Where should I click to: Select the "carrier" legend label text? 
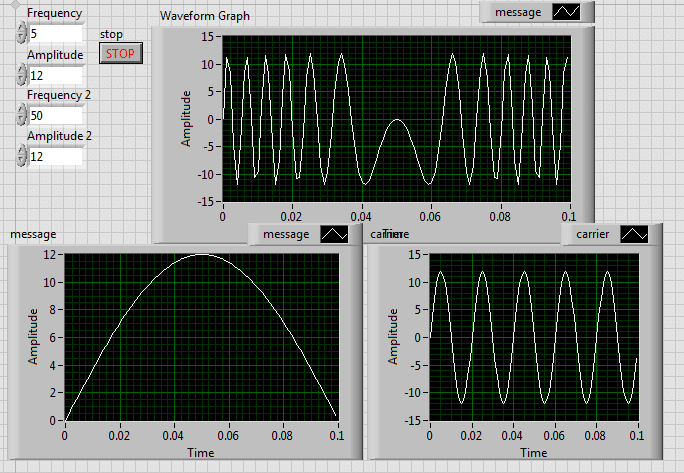tap(594, 234)
